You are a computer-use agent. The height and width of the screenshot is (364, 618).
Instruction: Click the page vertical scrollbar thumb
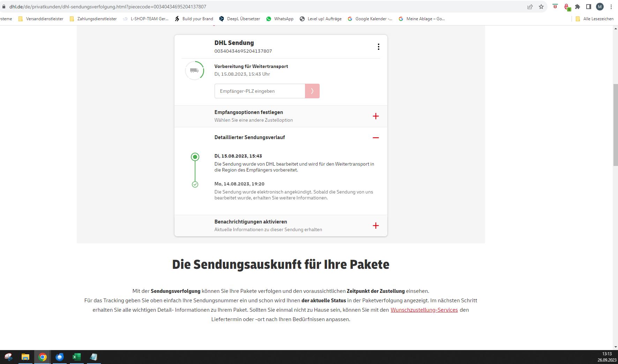[616, 125]
